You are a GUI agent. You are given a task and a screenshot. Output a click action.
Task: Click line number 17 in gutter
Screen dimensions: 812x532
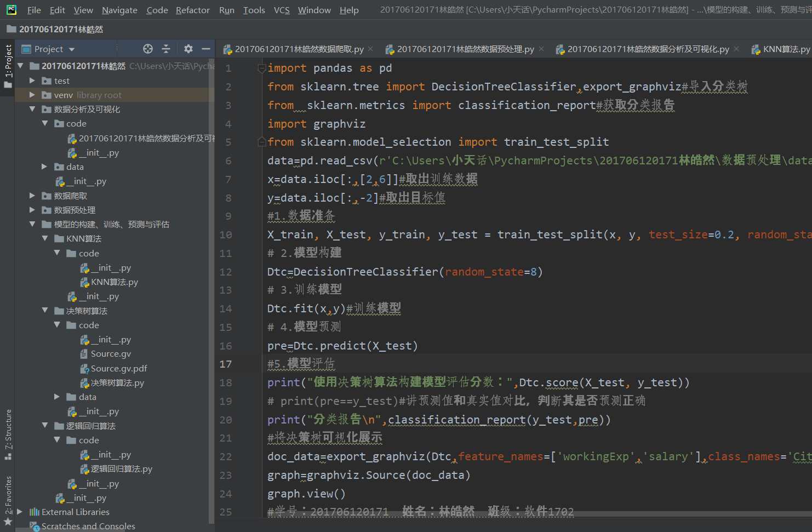click(x=226, y=364)
